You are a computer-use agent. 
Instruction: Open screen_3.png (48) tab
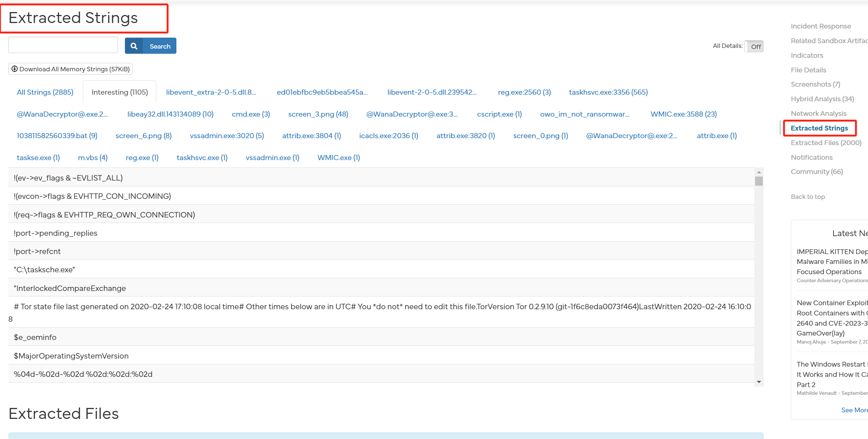pyautogui.click(x=318, y=114)
